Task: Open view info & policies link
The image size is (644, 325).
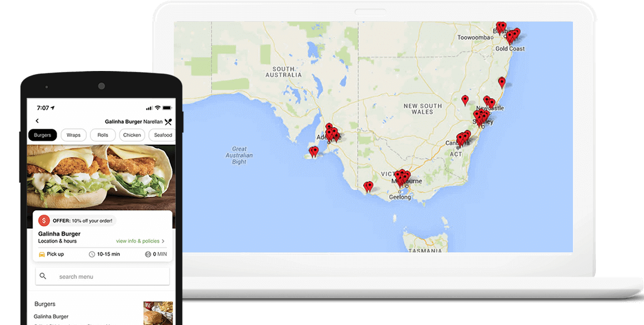Action: point(138,241)
